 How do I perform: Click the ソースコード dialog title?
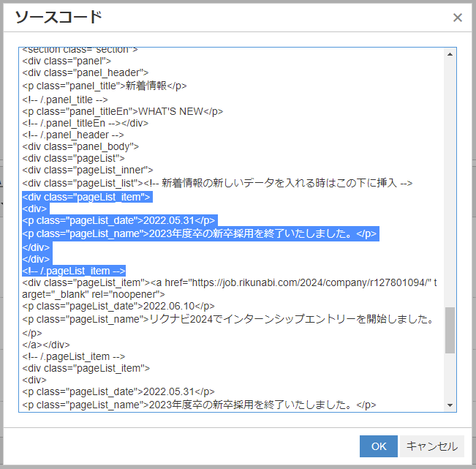click(x=58, y=17)
